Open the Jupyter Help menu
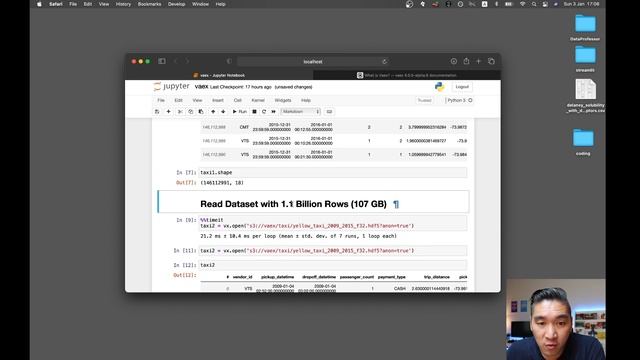Viewport: 640px width, 360px height. [306, 100]
